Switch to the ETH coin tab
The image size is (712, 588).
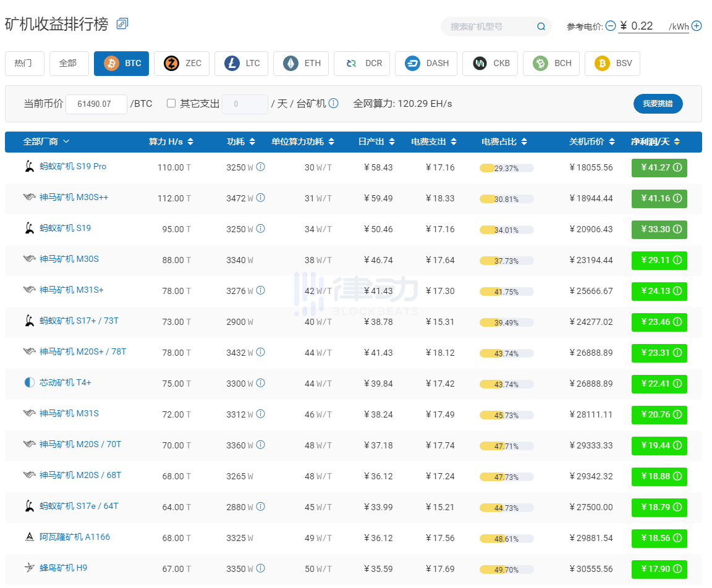(x=303, y=63)
